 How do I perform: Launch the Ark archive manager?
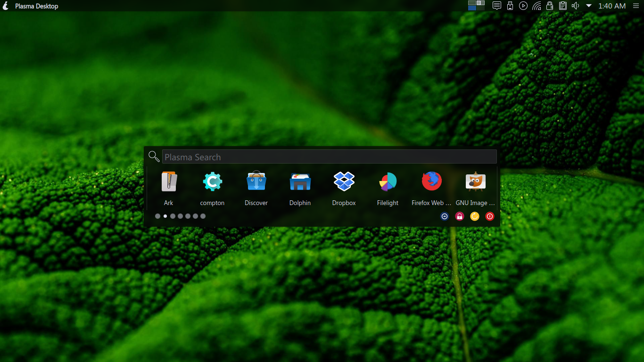(169, 182)
